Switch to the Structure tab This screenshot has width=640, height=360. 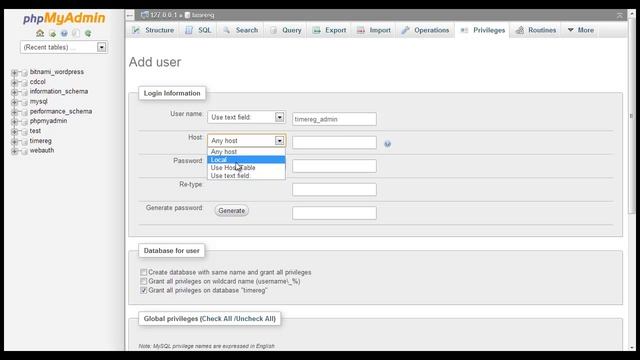[153, 30]
